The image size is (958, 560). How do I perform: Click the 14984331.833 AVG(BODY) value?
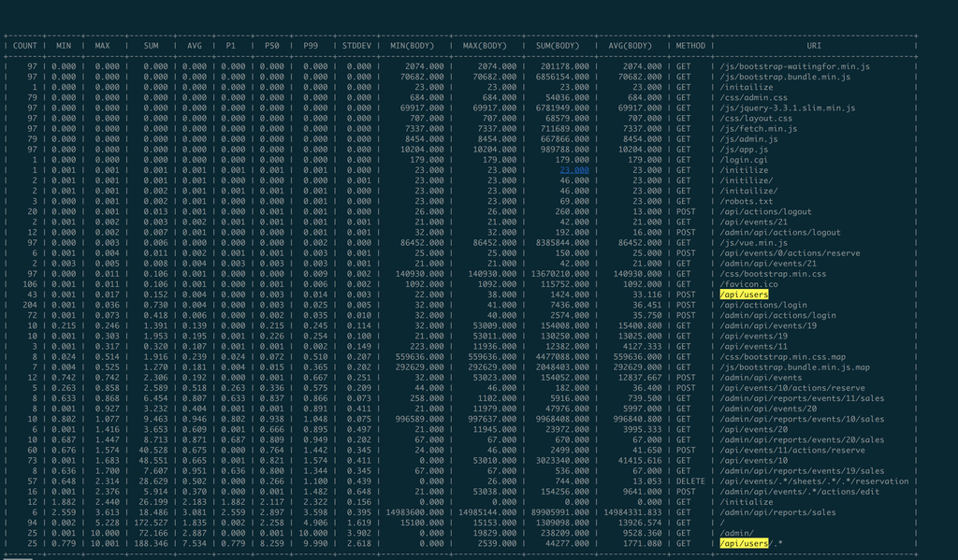632,513
